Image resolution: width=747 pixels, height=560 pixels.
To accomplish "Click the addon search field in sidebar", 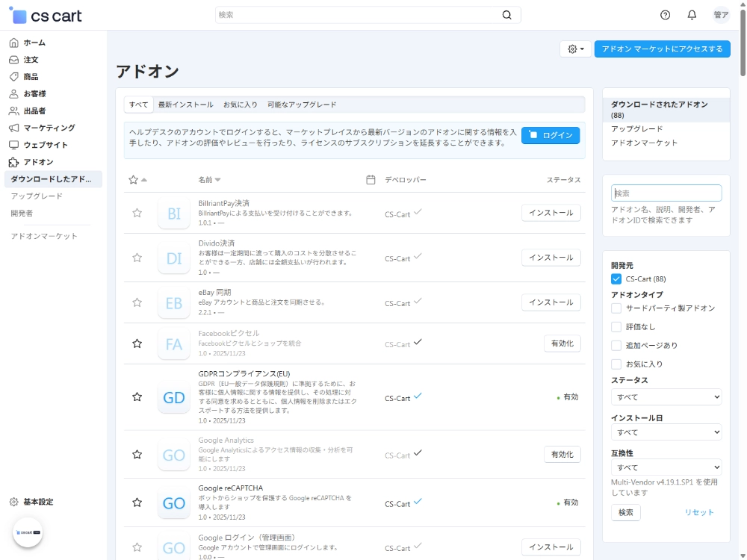I will click(x=666, y=193).
